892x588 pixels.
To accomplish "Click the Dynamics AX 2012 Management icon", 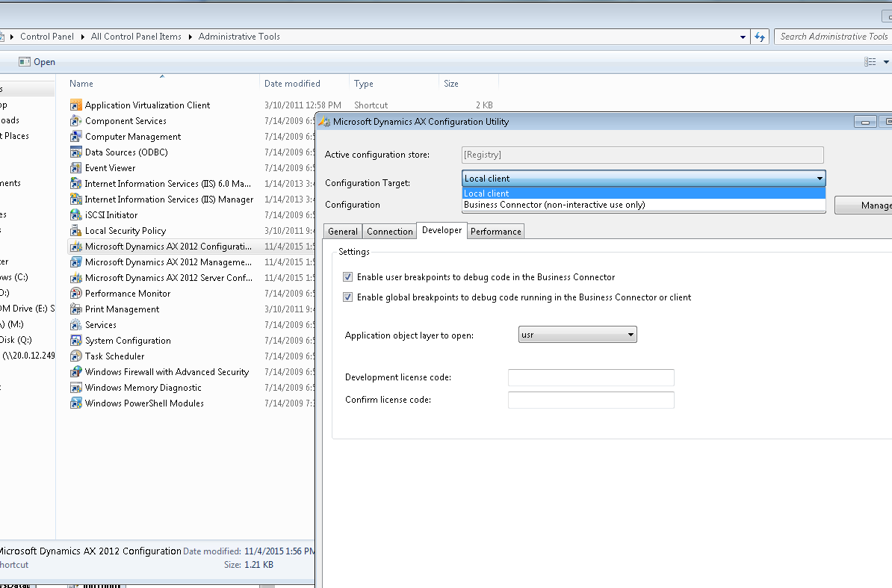I will [x=75, y=262].
